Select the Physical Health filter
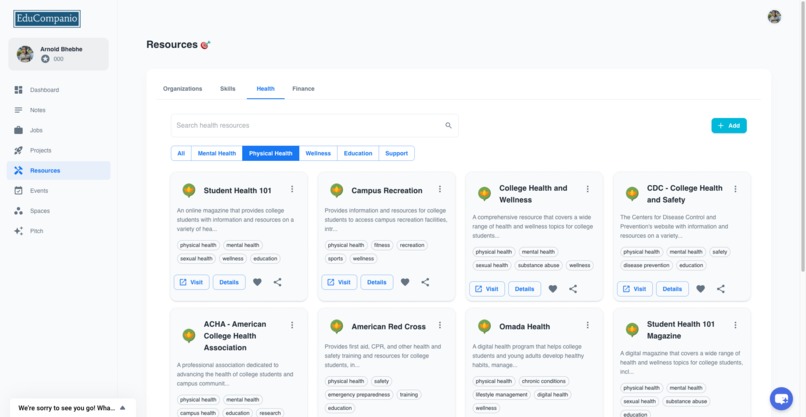The width and height of the screenshot is (806, 417). point(271,153)
